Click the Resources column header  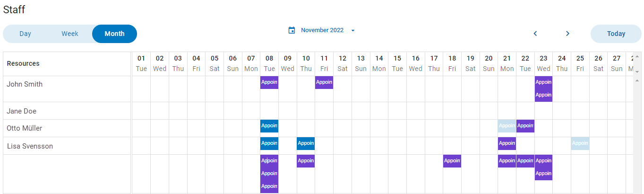23,63
